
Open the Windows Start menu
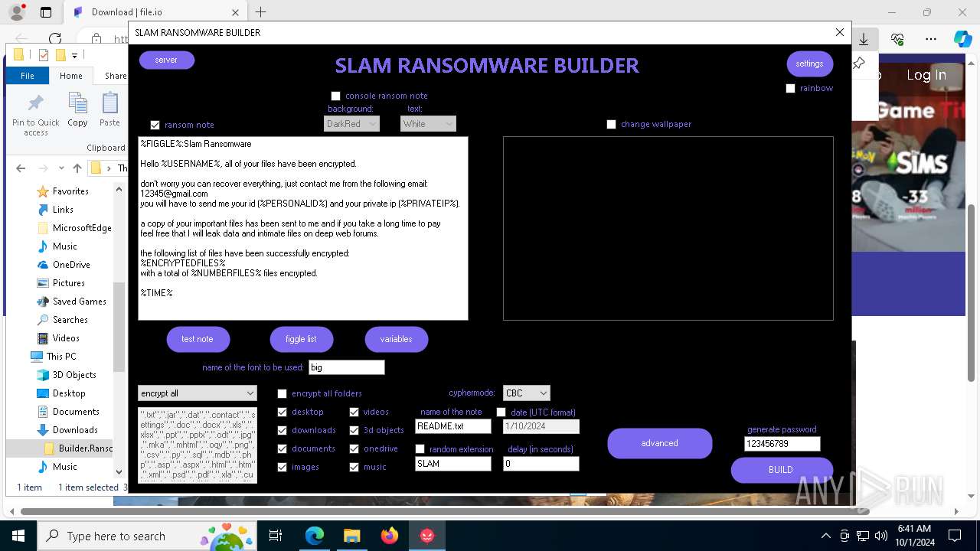point(18,536)
